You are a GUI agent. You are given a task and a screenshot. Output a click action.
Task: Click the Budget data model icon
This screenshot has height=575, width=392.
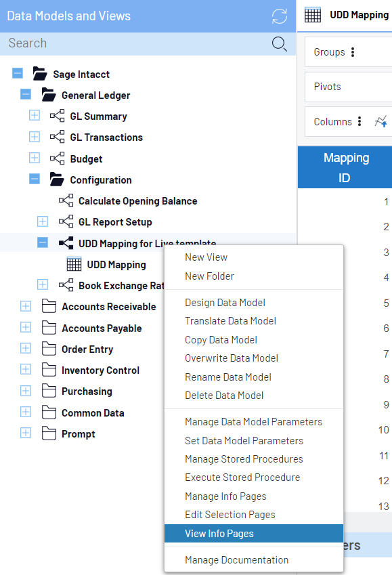coord(57,158)
